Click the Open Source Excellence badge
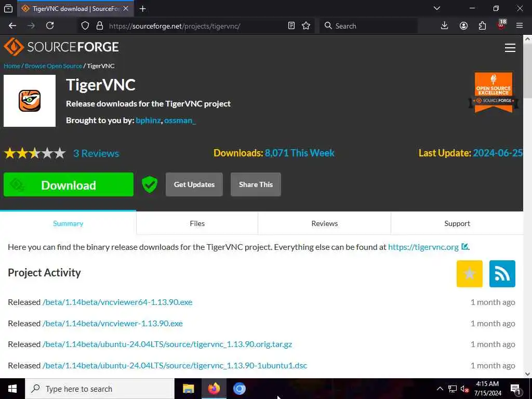Screen dimensions: 532x399 click(494, 92)
